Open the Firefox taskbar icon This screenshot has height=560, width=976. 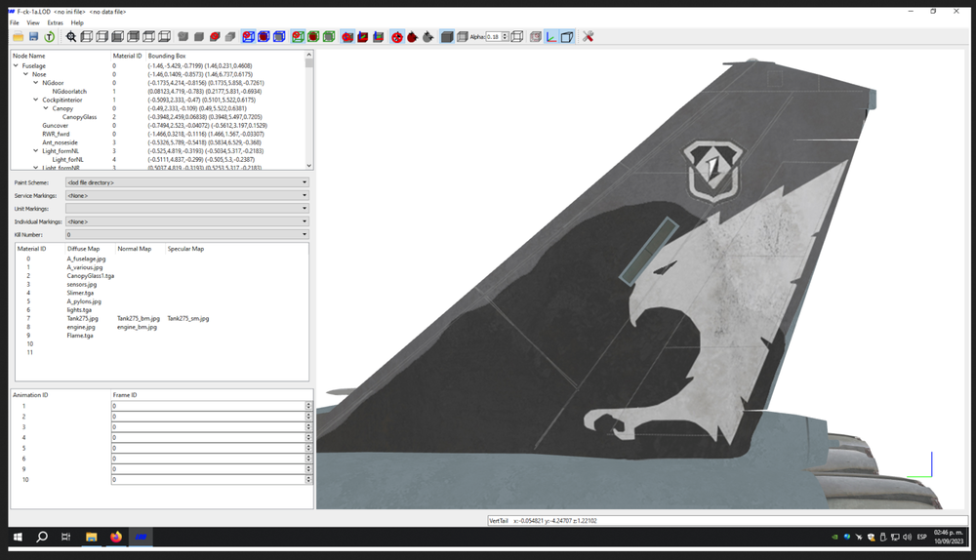(116, 537)
